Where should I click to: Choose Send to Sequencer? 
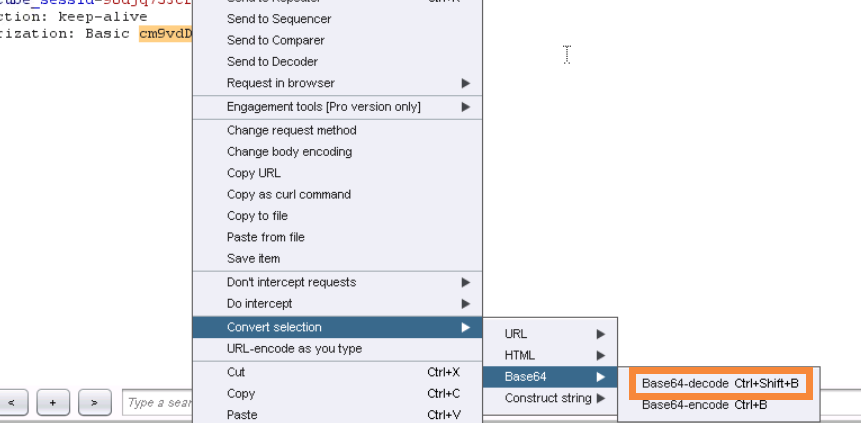[279, 19]
